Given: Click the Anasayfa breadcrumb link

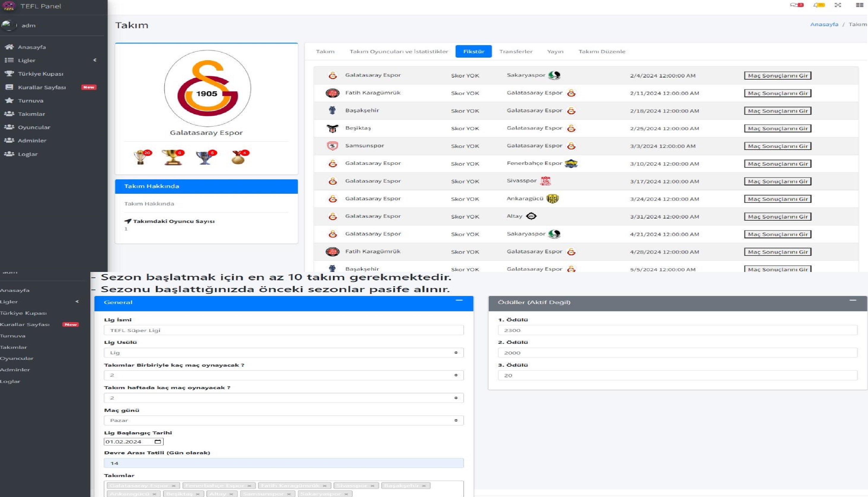Looking at the screenshot, I should tap(824, 24).
